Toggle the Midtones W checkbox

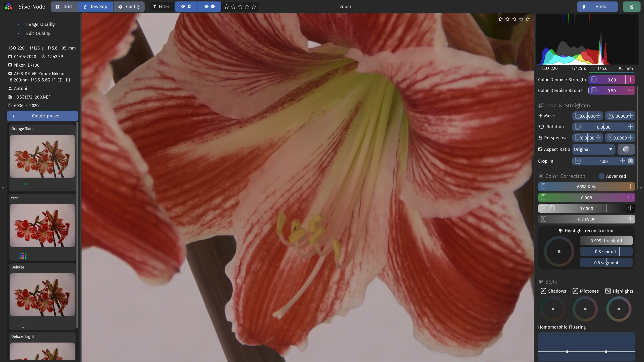[x=575, y=291]
